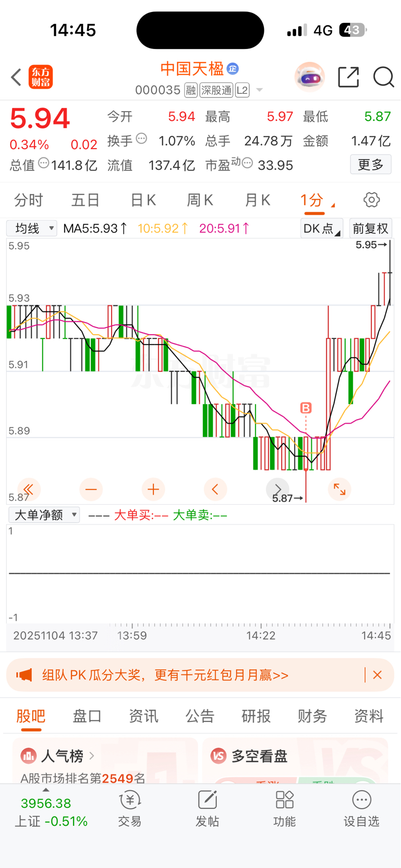Tap the L2 level tag
Screen dimensions: 401x868
click(x=242, y=90)
